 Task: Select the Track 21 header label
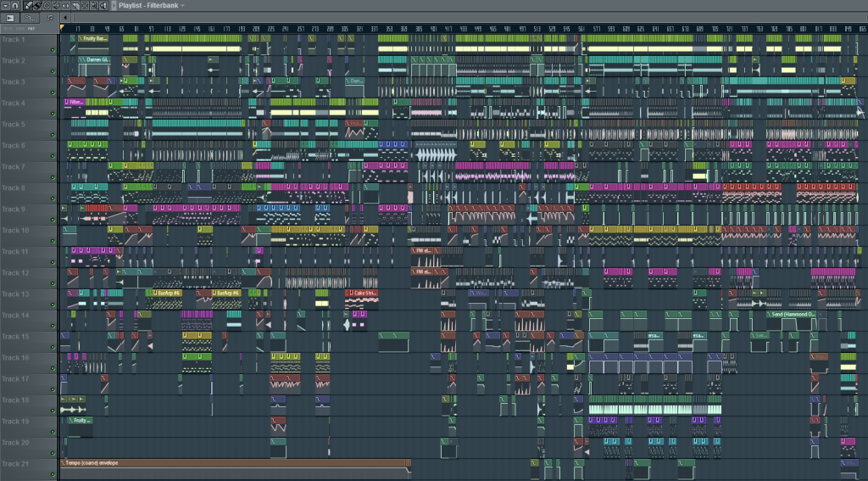click(x=15, y=464)
